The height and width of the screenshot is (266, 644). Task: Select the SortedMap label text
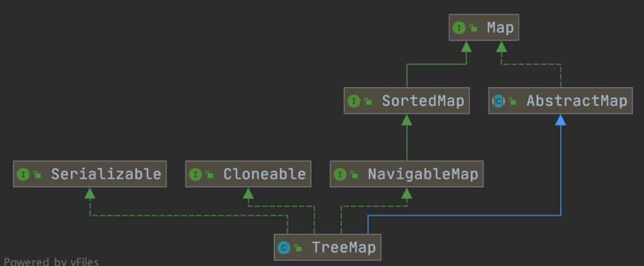click(x=423, y=101)
